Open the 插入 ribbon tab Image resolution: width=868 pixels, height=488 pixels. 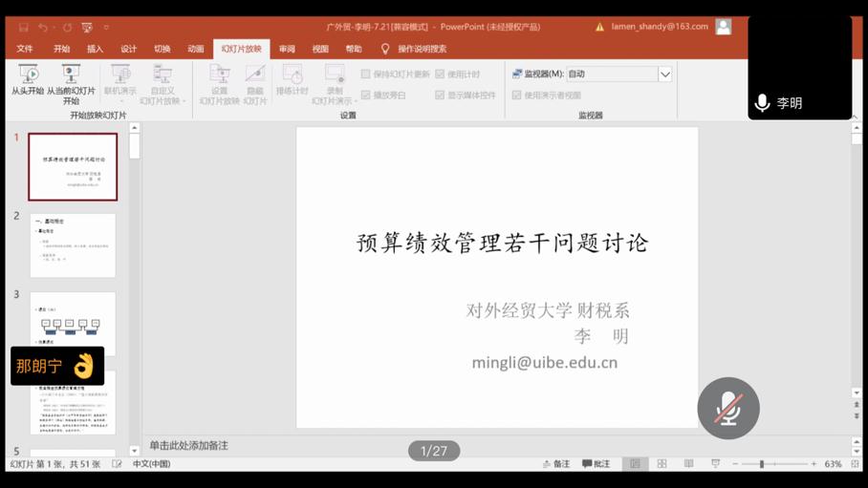coord(95,49)
